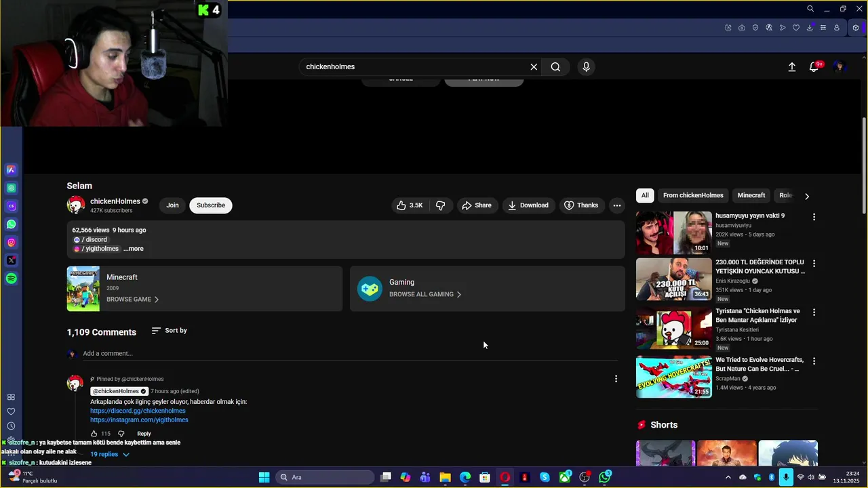Open instagram.com/yigitholmes link
The image size is (868, 488).
[x=139, y=420]
